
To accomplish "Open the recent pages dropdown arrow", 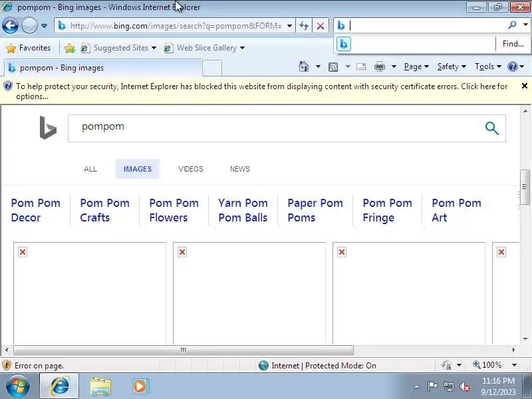I will [x=44, y=26].
